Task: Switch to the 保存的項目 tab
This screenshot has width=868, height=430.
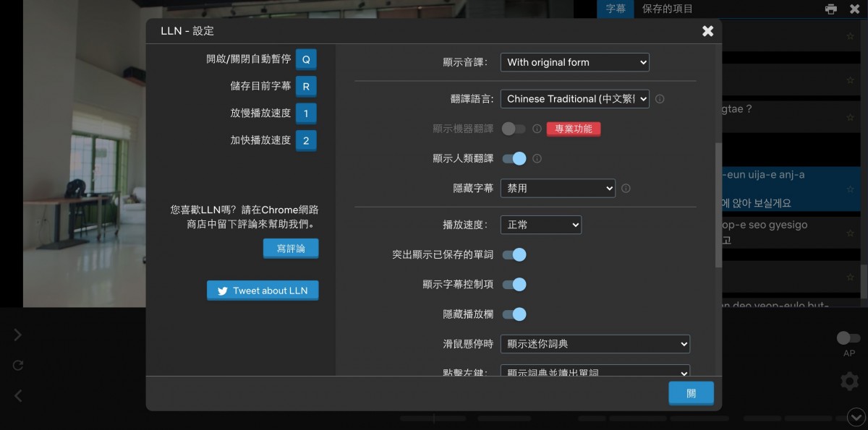Action: tap(667, 9)
